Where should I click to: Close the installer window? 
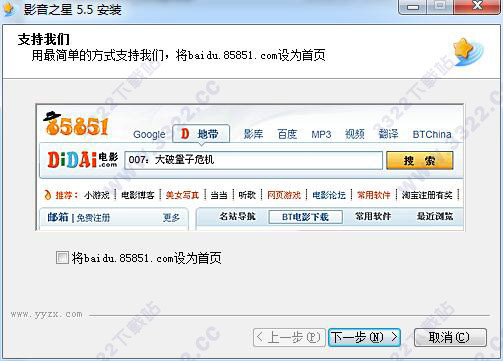click(x=477, y=6)
